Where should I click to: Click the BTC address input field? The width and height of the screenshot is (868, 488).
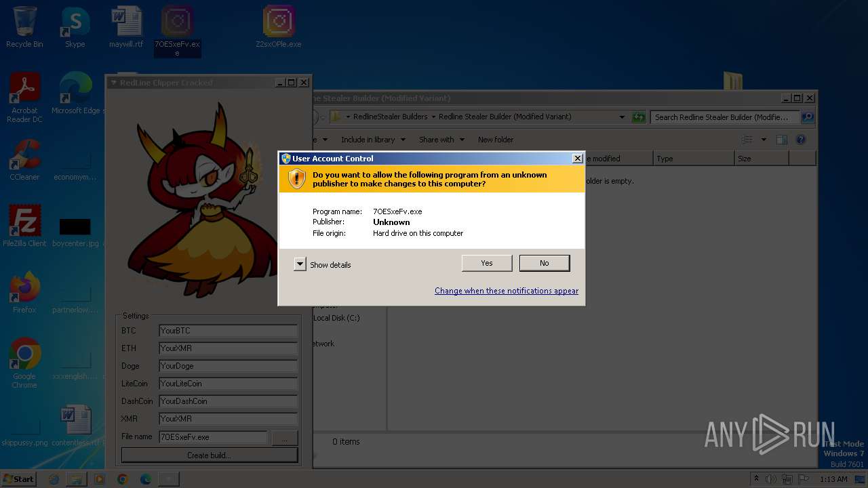(x=228, y=331)
